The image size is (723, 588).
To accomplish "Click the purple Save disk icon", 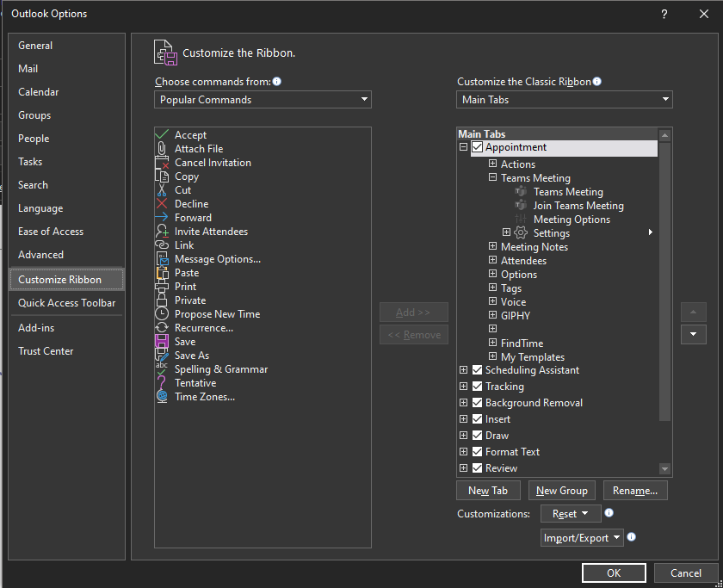I will point(162,341).
